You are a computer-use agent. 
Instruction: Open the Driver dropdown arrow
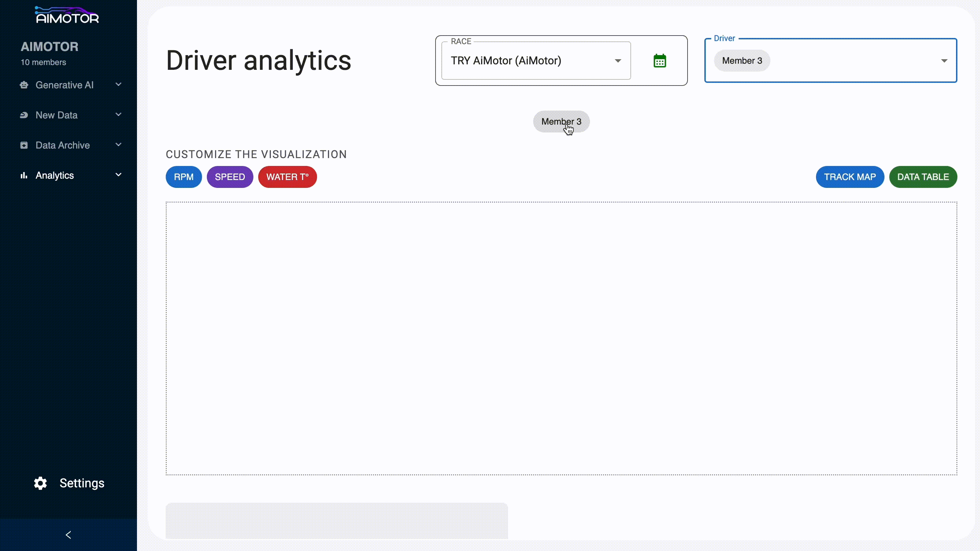tap(944, 61)
